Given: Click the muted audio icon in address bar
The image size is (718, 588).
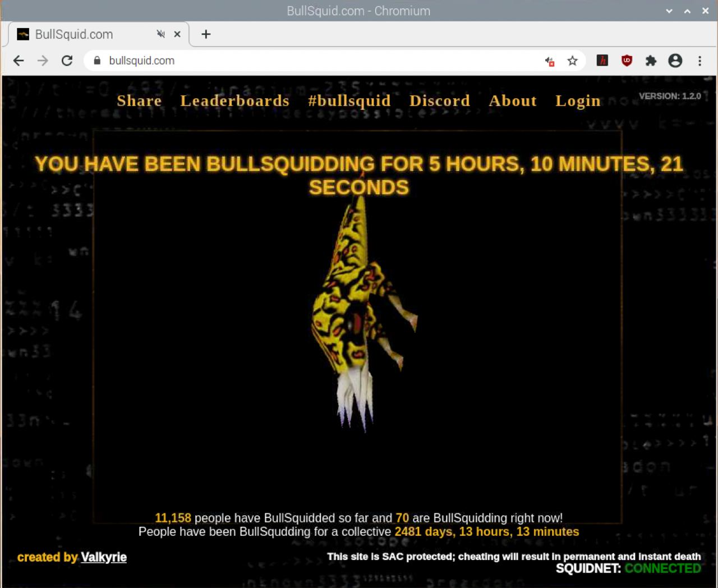Looking at the screenshot, I should point(550,61).
